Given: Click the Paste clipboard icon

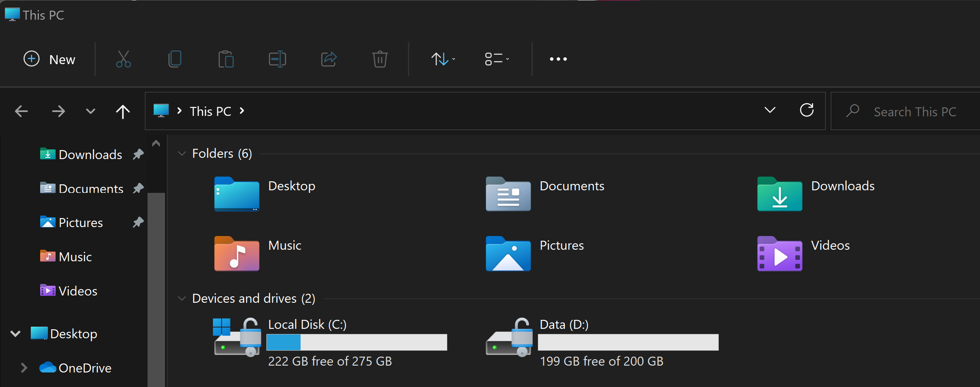Looking at the screenshot, I should [226, 59].
